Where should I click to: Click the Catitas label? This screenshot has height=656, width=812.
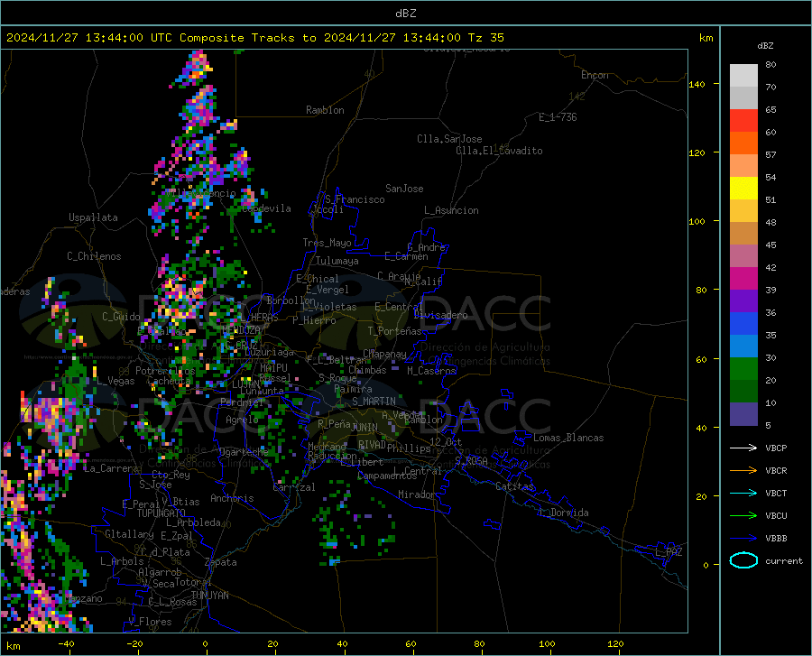(x=514, y=486)
